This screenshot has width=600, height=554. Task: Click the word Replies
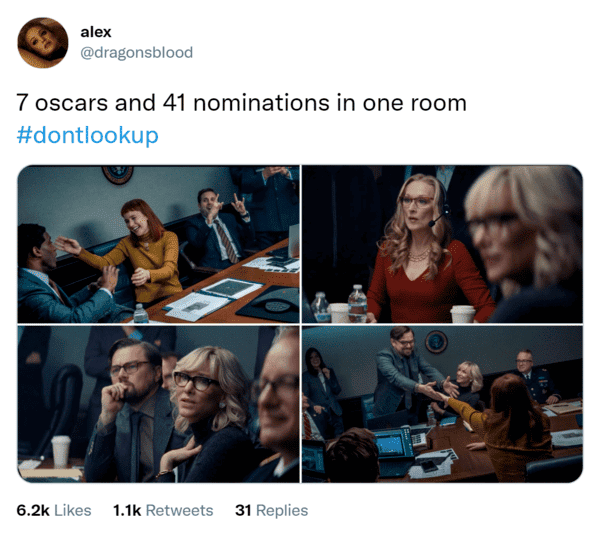[x=282, y=511]
